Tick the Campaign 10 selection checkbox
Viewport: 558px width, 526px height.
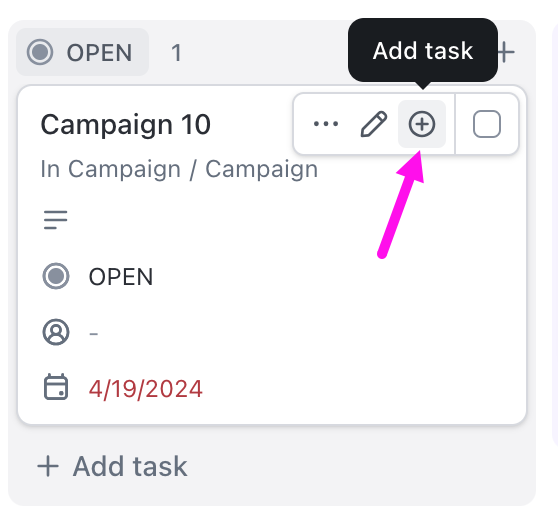pyautogui.click(x=487, y=124)
